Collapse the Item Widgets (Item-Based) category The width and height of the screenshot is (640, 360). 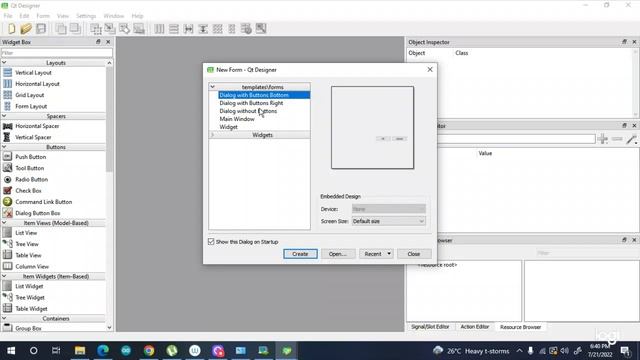coord(4,276)
